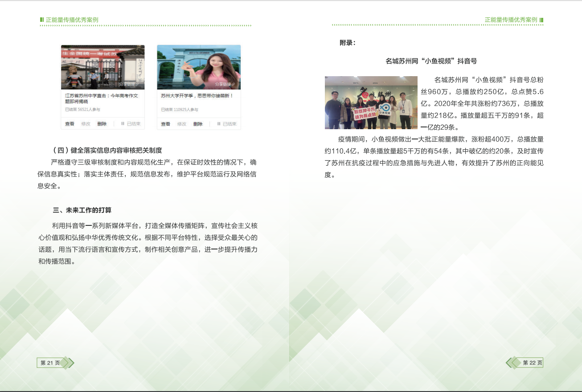582x392 pixels.
Task: Click 分享链接 on the school gate thumbnail
Action: coord(130,84)
